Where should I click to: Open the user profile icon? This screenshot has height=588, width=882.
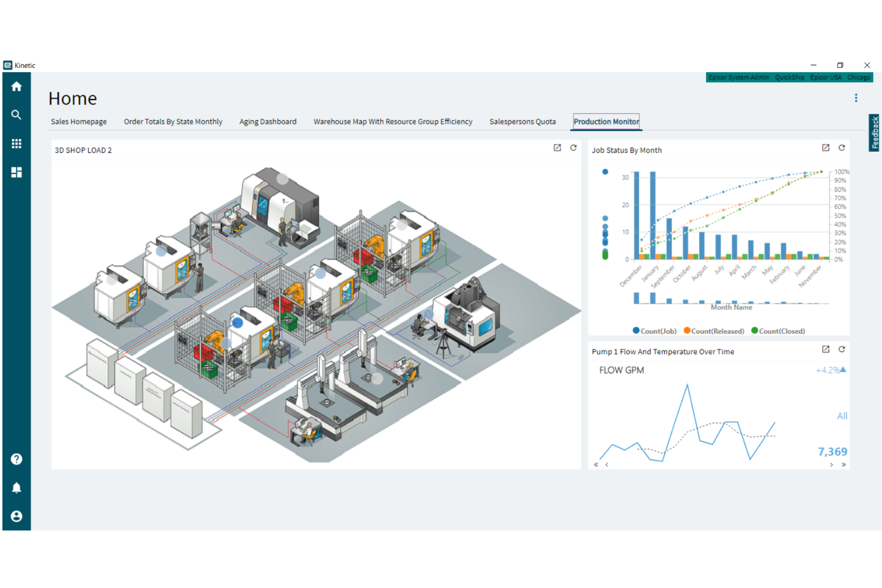point(16,516)
